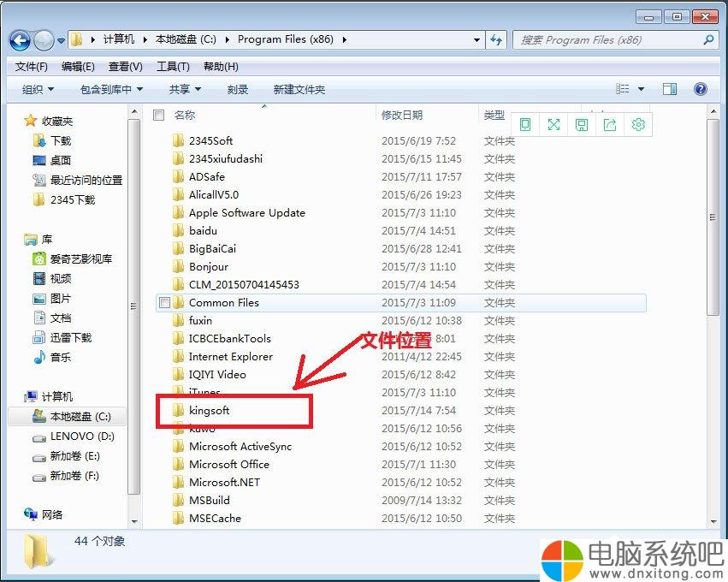Tick the select-all checkbox beside 名称
Screen dimensions: 728x582
[x=159, y=116]
